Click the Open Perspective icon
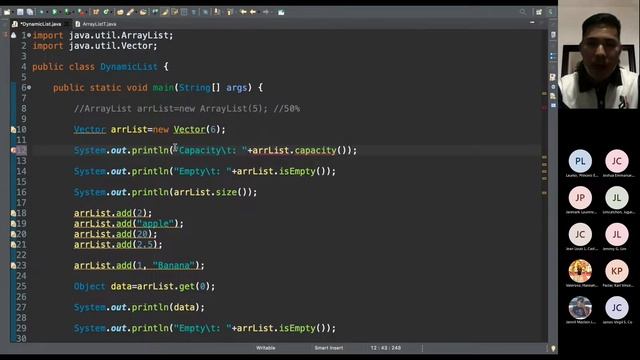The image size is (640, 360). point(539,12)
